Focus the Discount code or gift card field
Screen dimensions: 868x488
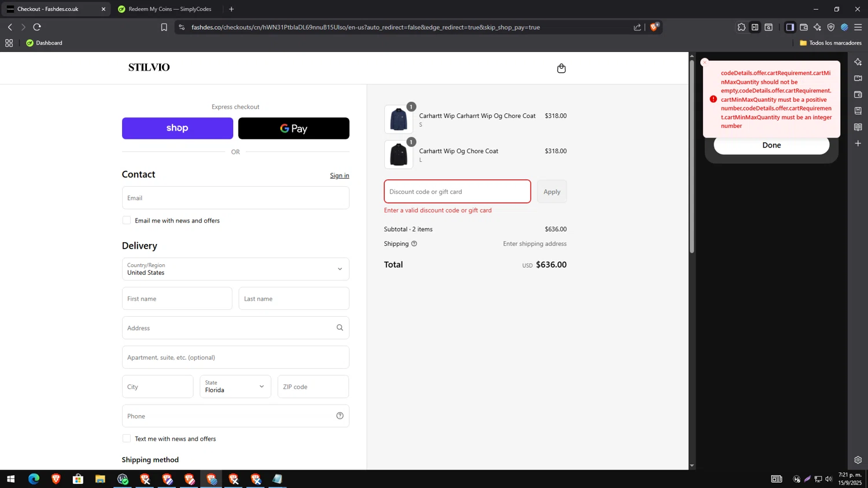[x=457, y=191]
